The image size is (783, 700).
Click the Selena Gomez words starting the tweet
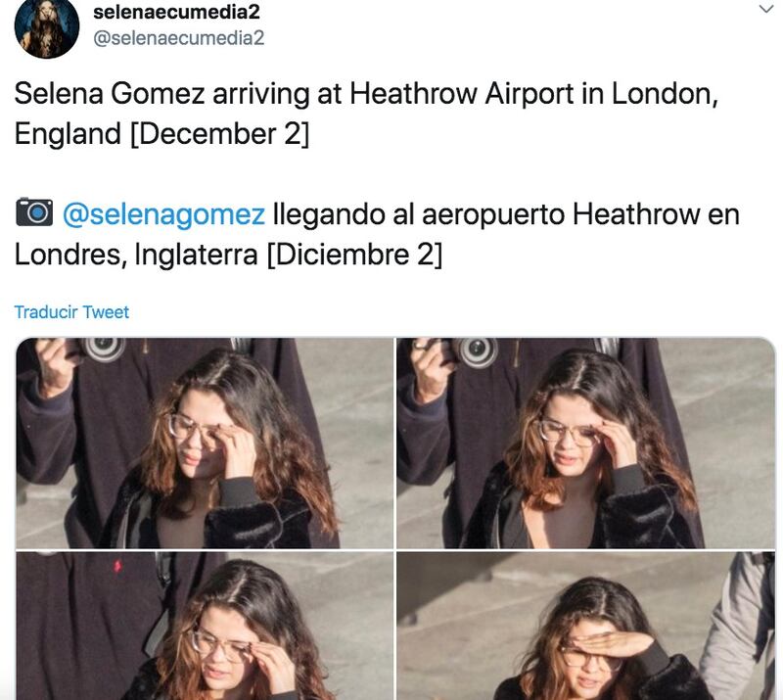(x=110, y=93)
